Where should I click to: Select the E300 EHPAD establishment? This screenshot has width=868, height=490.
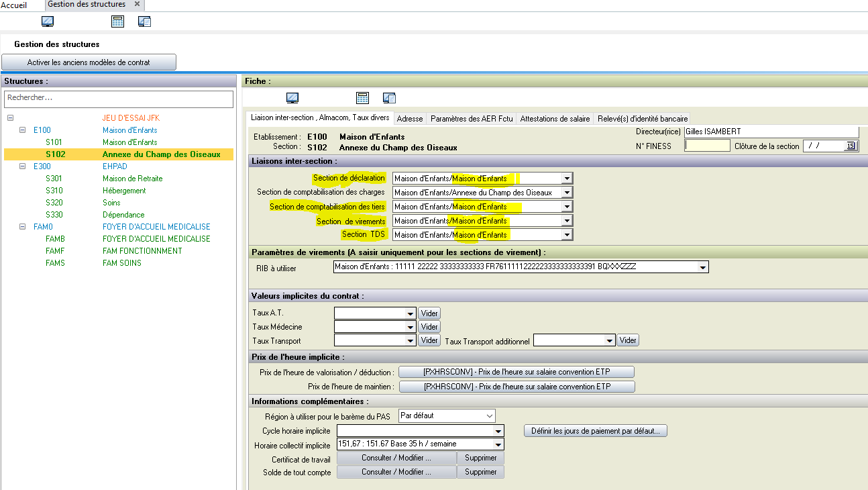coord(119,166)
